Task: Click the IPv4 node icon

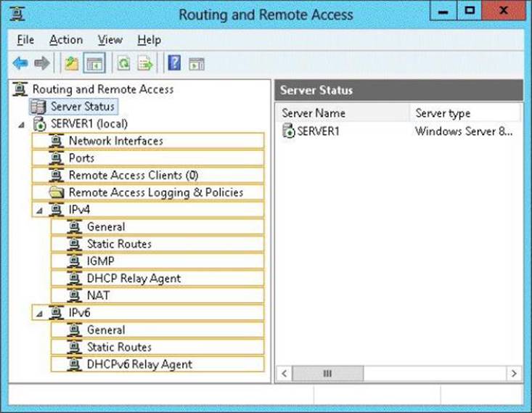Action: (57, 210)
